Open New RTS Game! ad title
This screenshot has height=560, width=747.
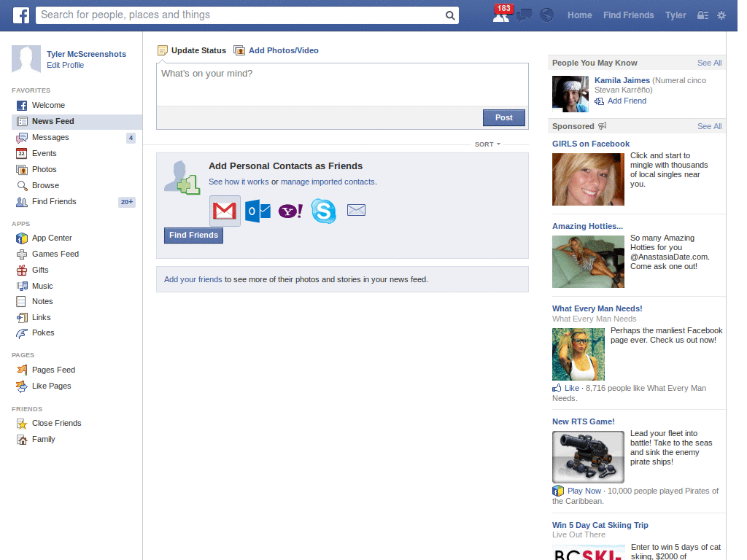(583, 422)
